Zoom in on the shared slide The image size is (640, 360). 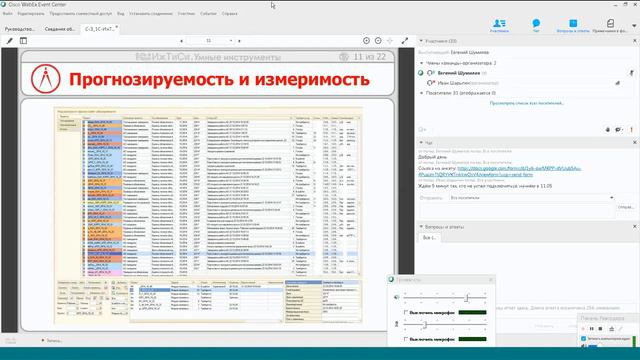tap(366, 40)
